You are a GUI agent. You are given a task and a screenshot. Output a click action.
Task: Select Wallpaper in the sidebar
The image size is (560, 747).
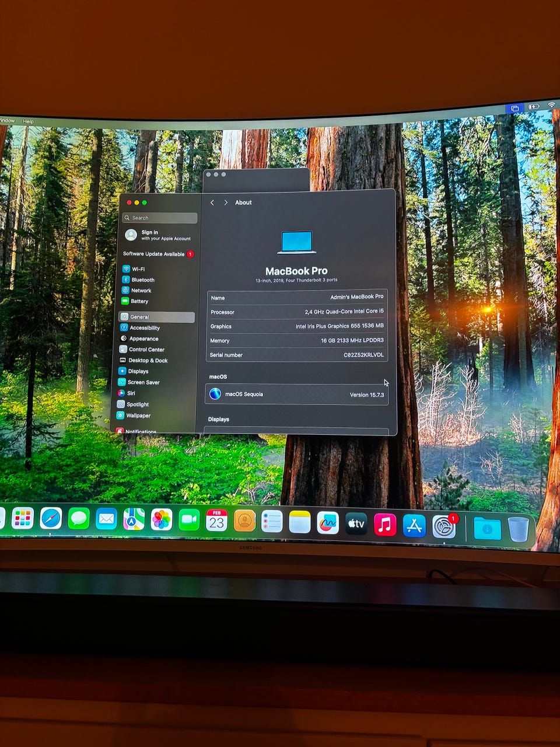click(134, 416)
